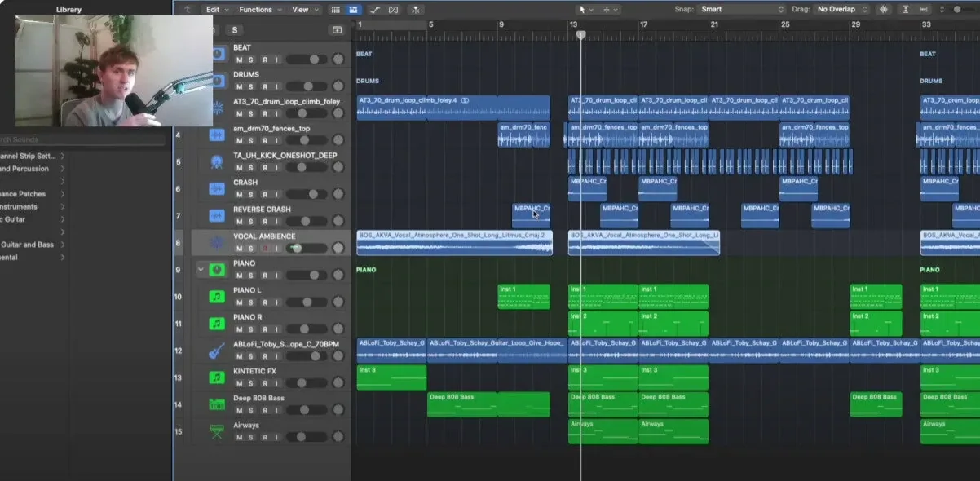Viewport: 980px width, 481px height.
Task: Open the Snap Smart dropdown
Action: (740, 10)
